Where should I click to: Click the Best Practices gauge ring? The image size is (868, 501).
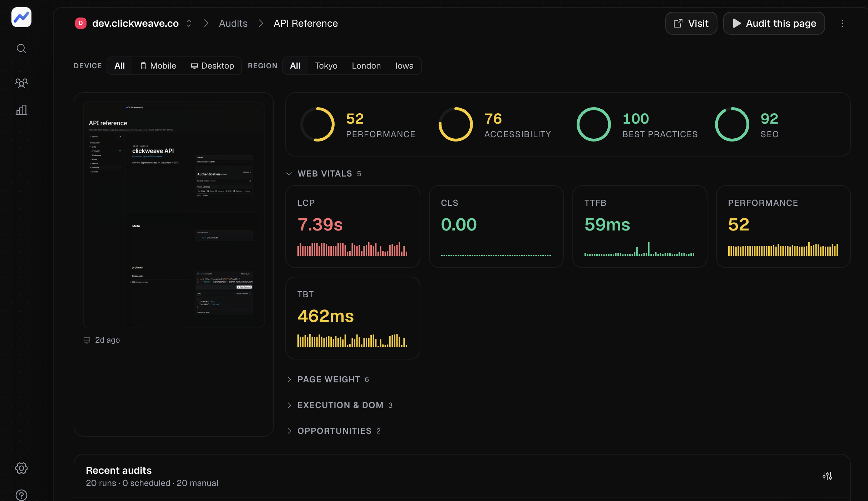coord(594,124)
